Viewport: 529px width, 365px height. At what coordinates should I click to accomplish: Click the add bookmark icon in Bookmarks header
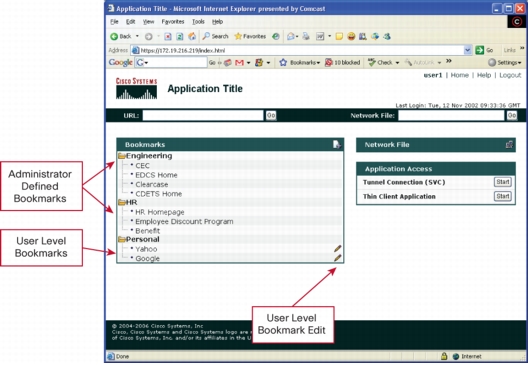coord(336,144)
